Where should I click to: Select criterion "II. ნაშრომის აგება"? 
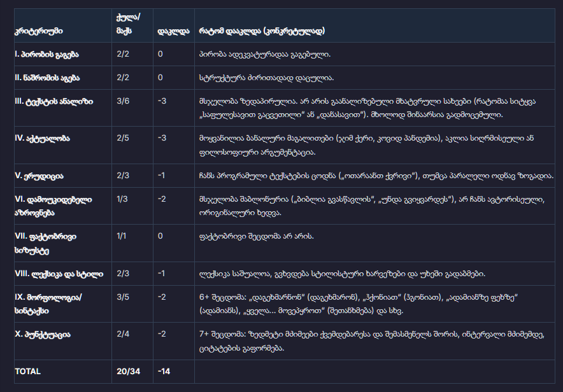[x=48, y=78]
